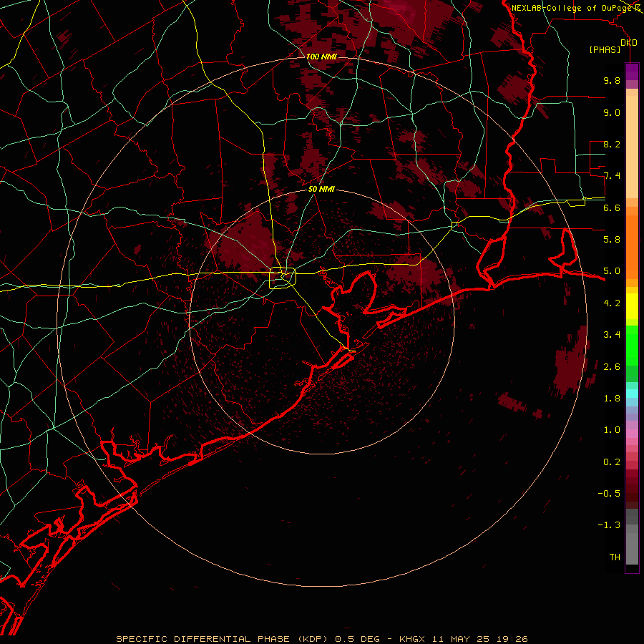The image size is (644, 644).
Task: Click the "DKD" product code label
Action: (628, 43)
